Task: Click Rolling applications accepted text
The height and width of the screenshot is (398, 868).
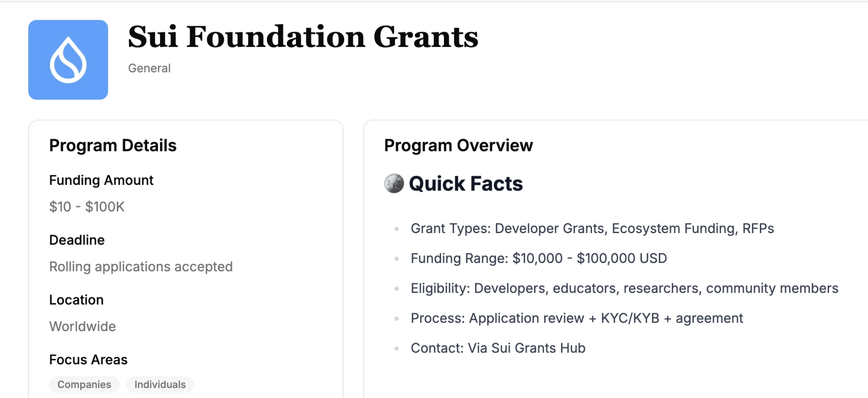Action: pyautogui.click(x=141, y=266)
